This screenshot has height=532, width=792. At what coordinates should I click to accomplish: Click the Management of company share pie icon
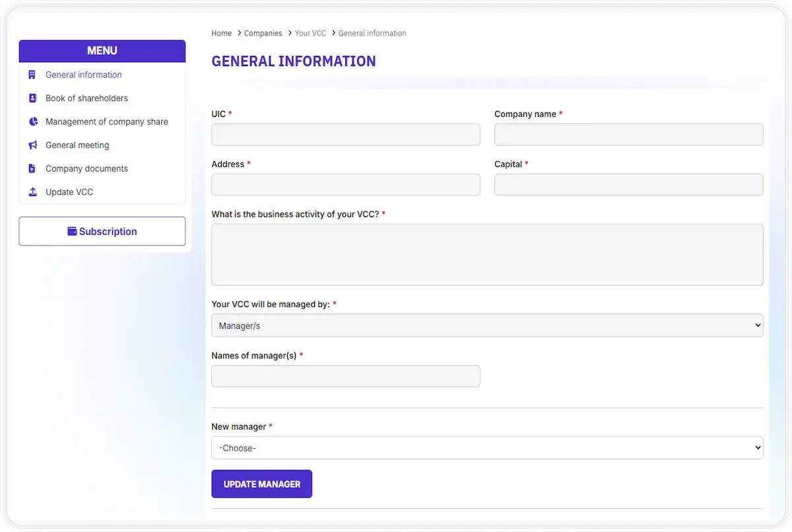[x=32, y=121]
